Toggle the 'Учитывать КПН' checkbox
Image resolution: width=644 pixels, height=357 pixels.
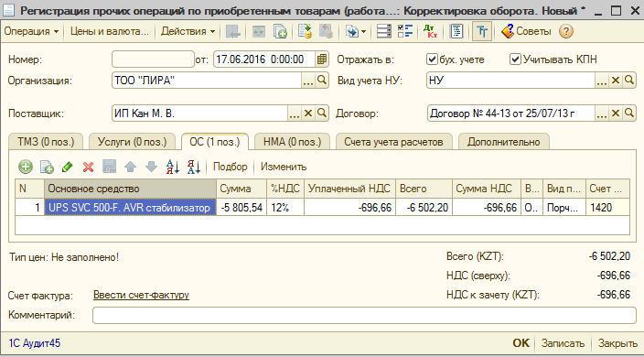[x=515, y=59]
